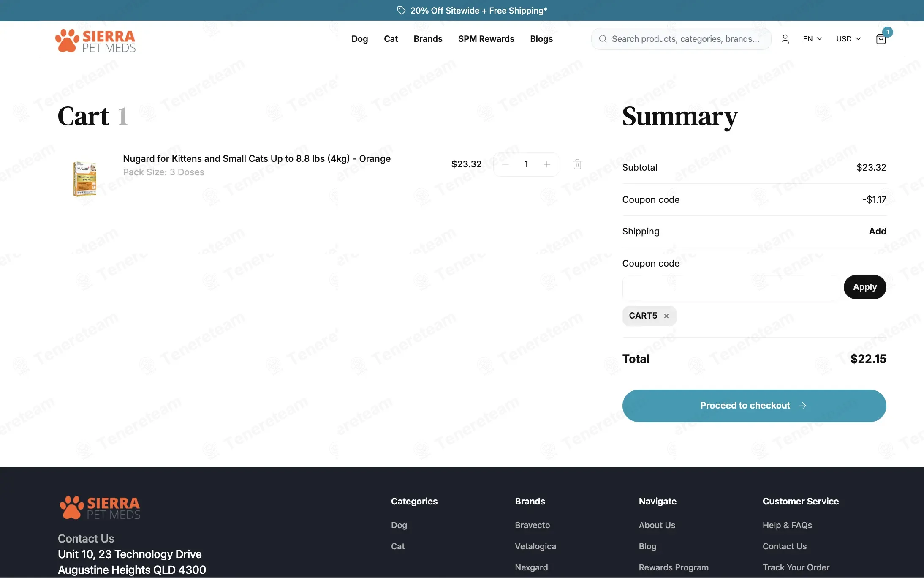This screenshot has height=578, width=924.
Task: Open the Nexgard brand link
Action: tap(531, 567)
